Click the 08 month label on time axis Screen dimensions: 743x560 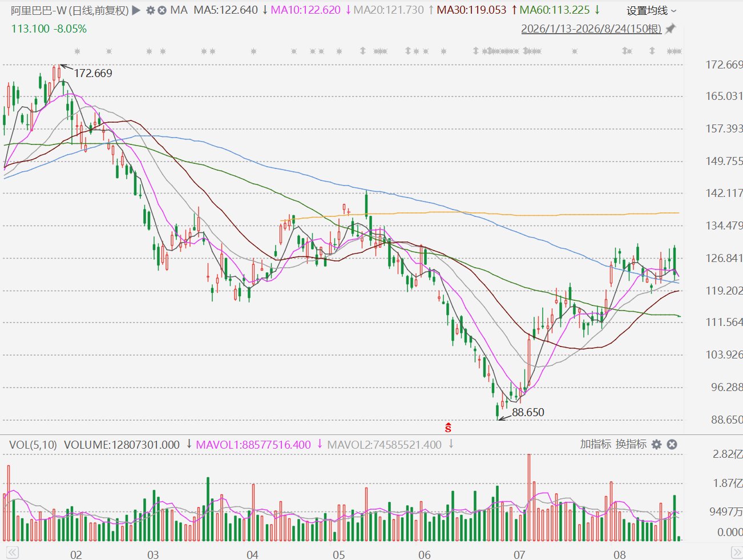620,555
